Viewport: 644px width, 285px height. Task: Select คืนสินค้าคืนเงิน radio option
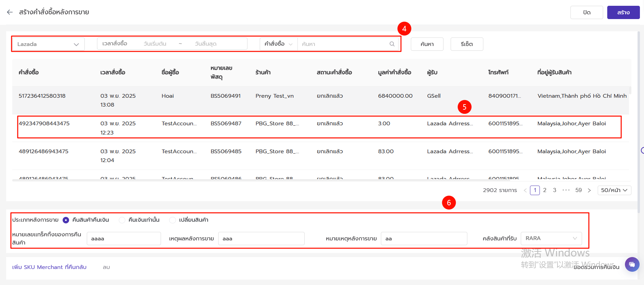coord(66,220)
